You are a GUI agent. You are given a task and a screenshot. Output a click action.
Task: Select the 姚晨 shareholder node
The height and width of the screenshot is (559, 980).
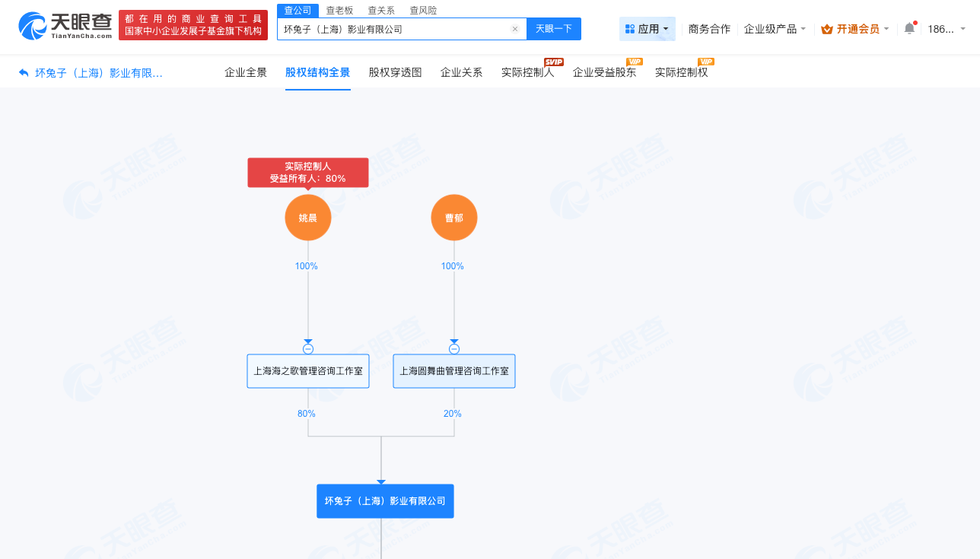307,217
